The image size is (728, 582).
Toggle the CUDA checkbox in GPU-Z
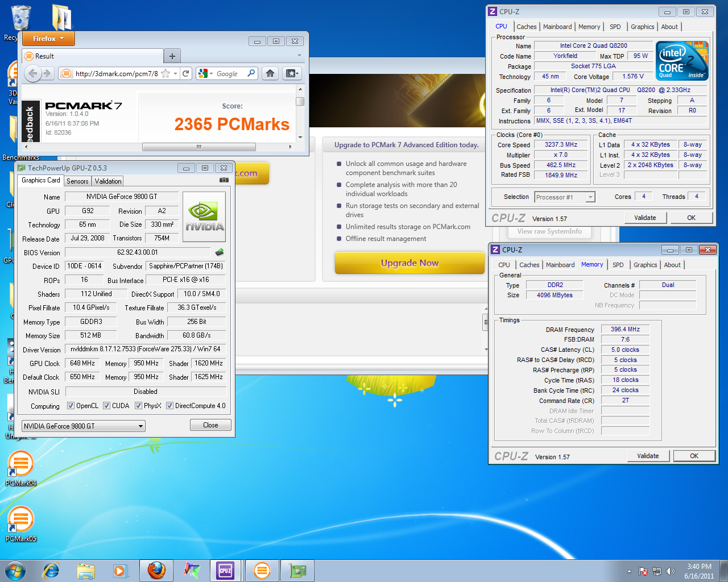[106, 405]
